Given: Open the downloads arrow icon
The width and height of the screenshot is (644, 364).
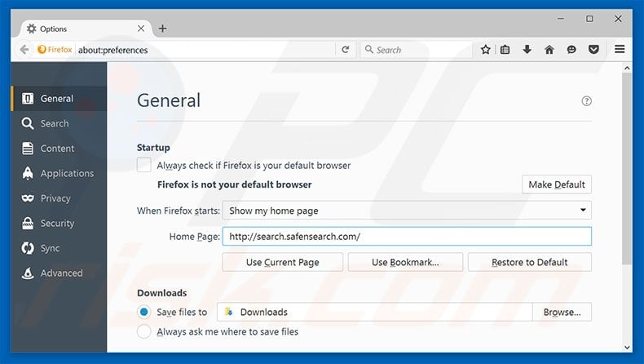Looking at the screenshot, I should tap(527, 50).
